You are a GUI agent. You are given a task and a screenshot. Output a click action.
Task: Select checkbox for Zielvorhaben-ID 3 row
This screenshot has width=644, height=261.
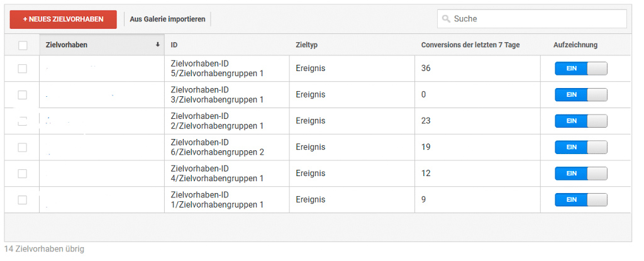pos(23,95)
